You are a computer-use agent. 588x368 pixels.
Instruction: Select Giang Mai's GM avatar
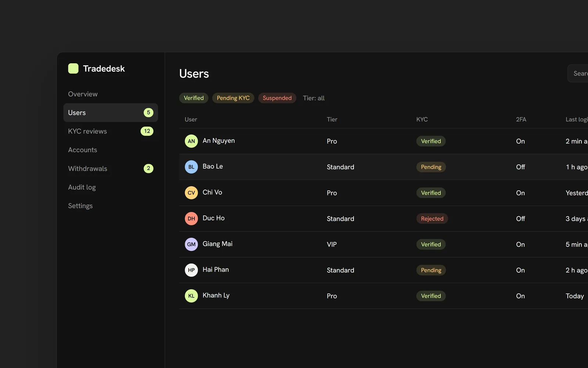pyautogui.click(x=191, y=244)
